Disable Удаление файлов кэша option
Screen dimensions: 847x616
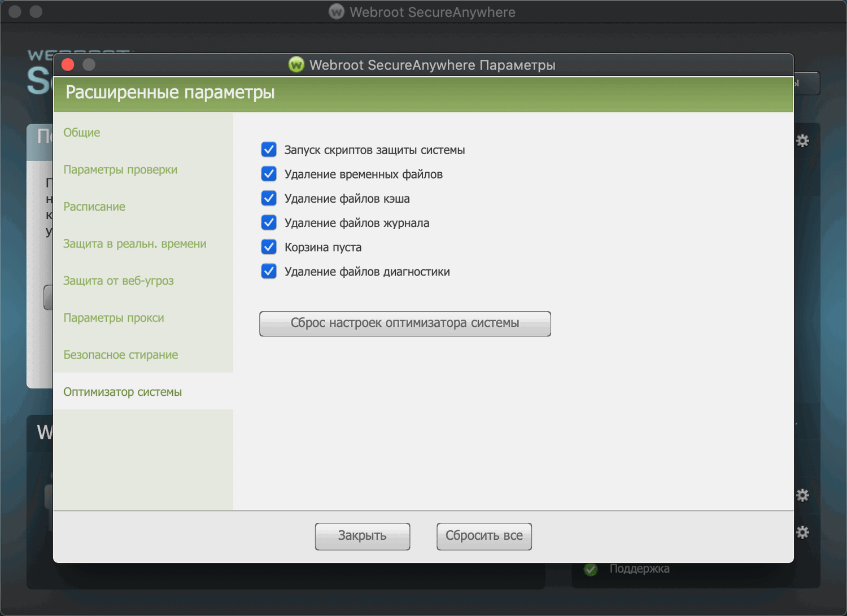click(269, 198)
